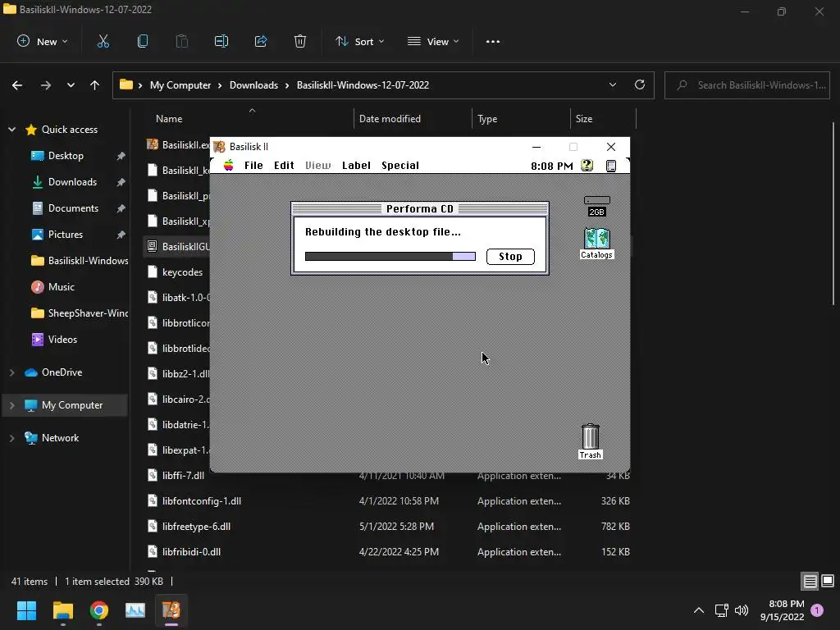Click Downloads in the address breadcrumb
The height and width of the screenshot is (630, 840).
254,85
